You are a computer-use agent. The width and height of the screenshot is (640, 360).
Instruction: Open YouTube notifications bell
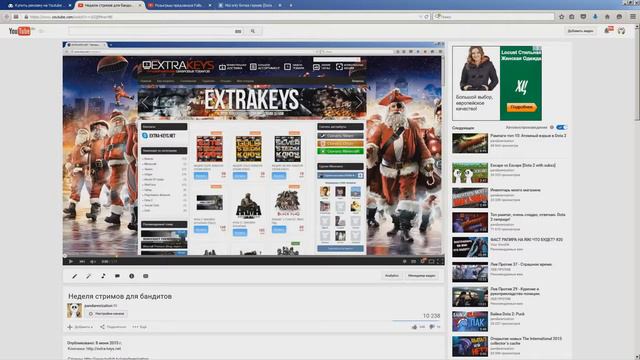(x=608, y=30)
